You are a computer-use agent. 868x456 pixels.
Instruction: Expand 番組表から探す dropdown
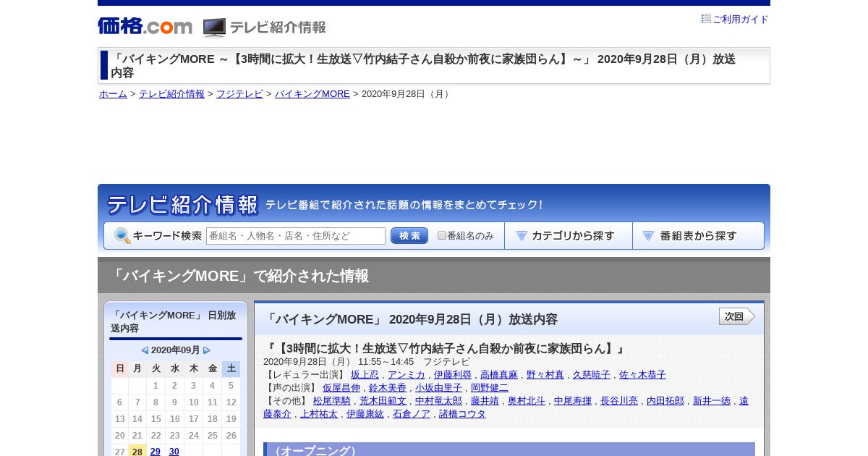[x=698, y=236]
